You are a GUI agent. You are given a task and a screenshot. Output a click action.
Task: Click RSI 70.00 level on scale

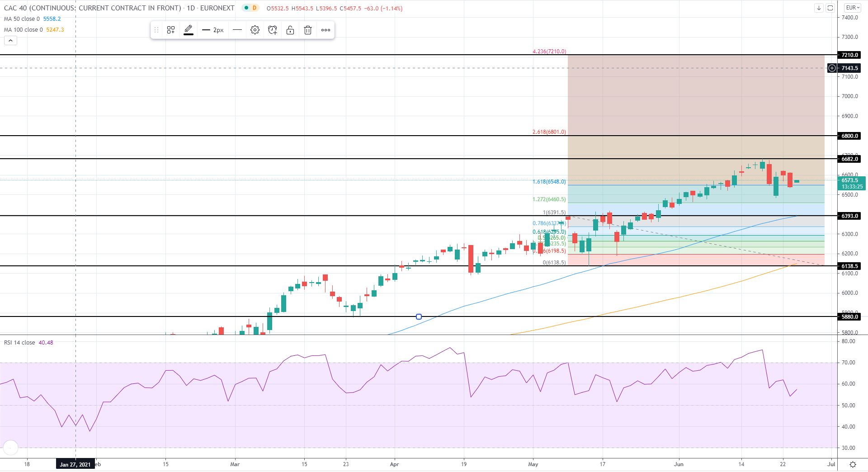[849, 363]
